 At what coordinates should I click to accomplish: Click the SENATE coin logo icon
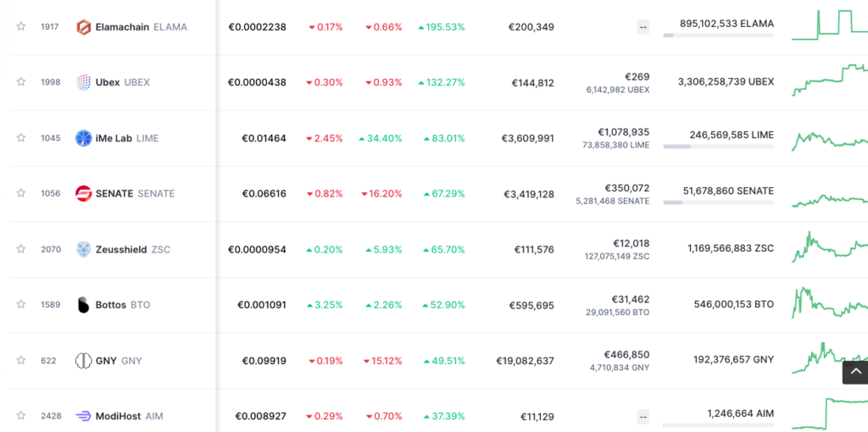(83, 193)
